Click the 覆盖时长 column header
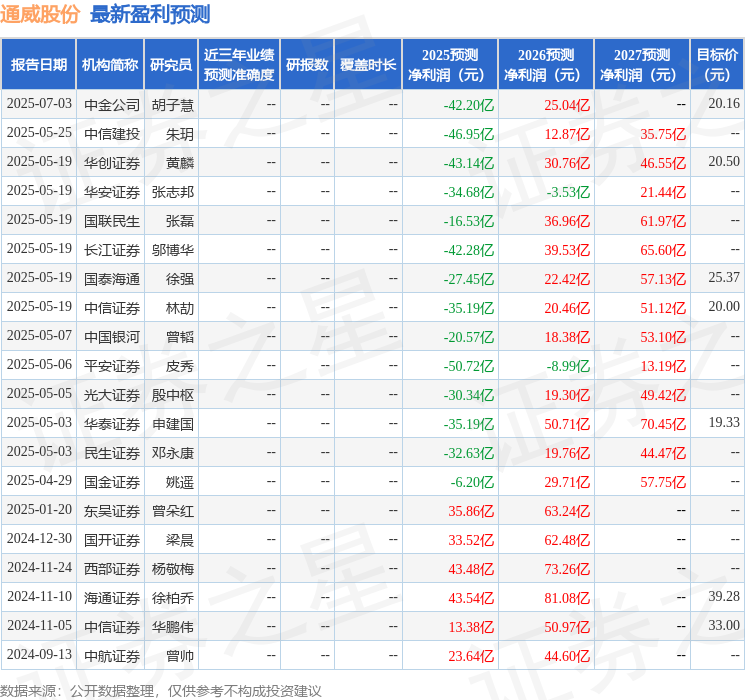 tap(367, 64)
